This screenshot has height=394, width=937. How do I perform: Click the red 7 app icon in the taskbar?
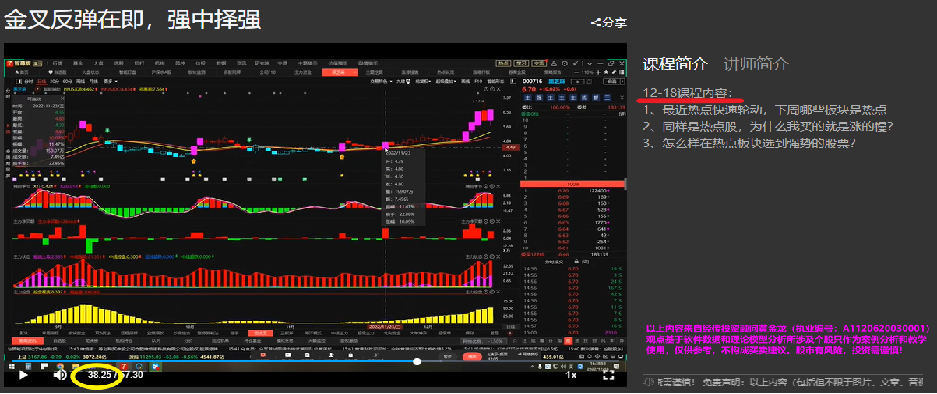124,366
